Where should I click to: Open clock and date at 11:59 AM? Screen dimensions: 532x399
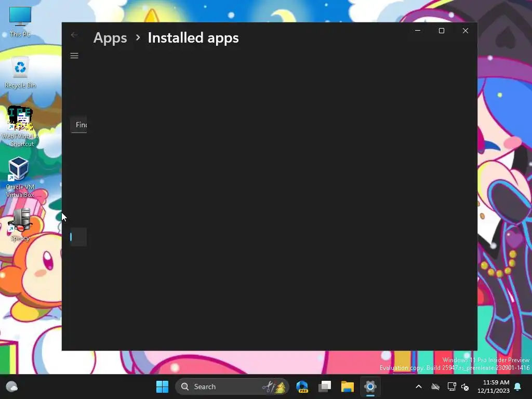click(494, 387)
